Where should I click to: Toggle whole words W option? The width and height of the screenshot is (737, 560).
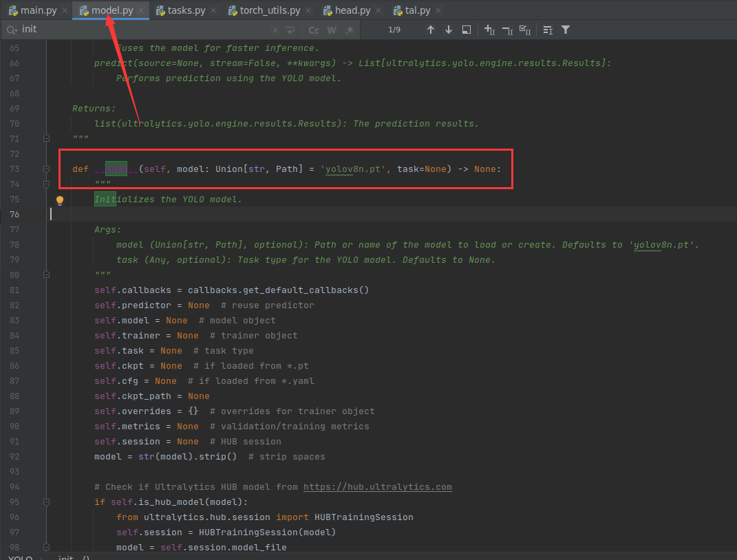coord(331,30)
